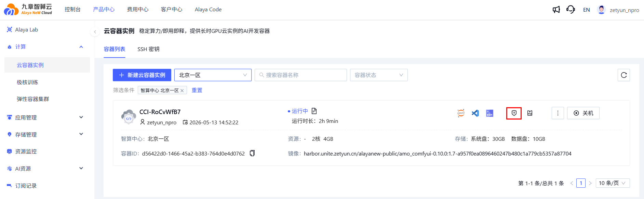Click the zetyun_npro username in the header
The image size is (644, 199).
coord(624,10)
